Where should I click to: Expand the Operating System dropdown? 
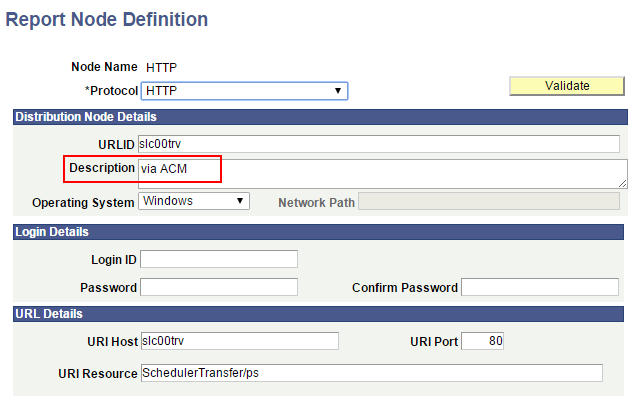(x=194, y=201)
